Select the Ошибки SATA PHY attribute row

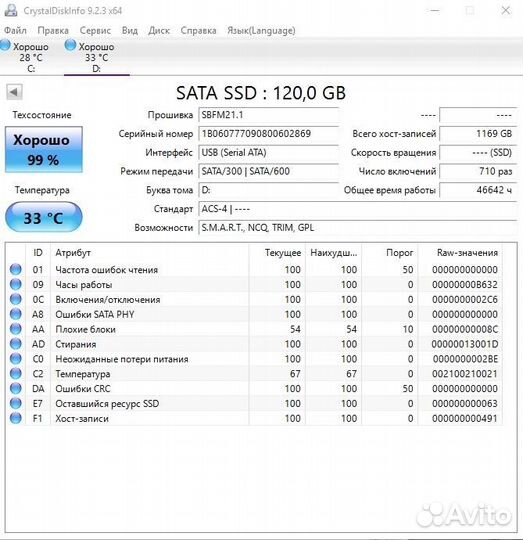[x=254, y=314]
